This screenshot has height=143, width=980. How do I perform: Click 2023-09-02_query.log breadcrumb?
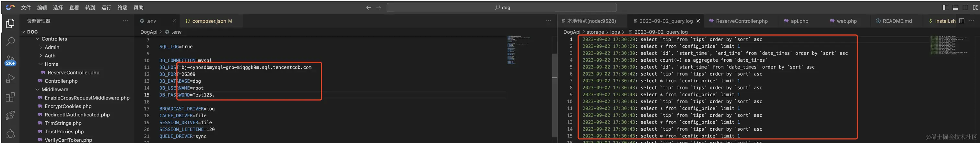(x=661, y=32)
